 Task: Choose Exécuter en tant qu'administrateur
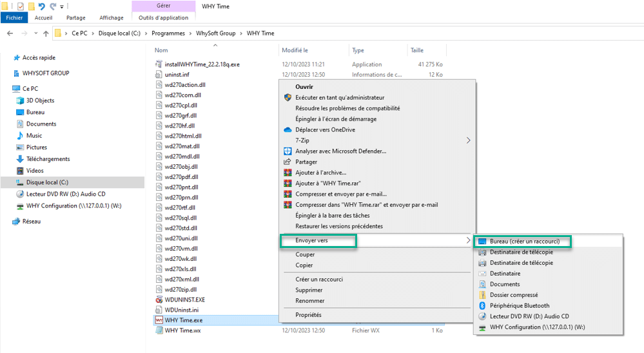click(x=340, y=97)
